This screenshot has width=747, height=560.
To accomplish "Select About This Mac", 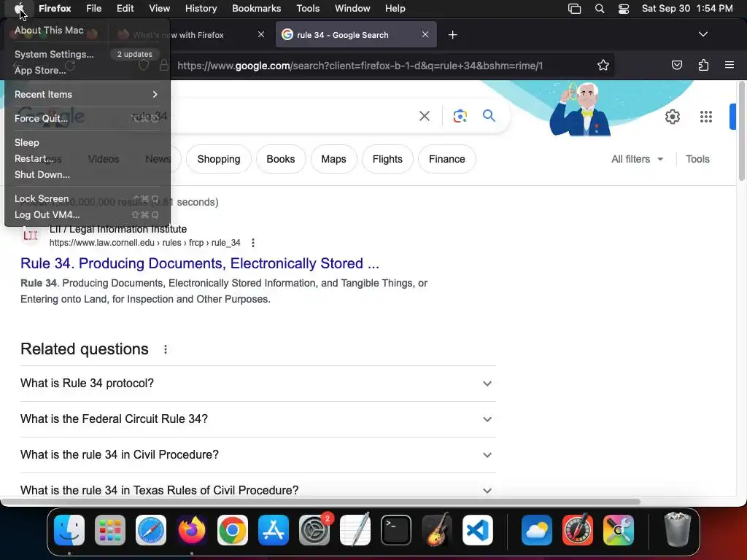I will [x=87, y=30].
